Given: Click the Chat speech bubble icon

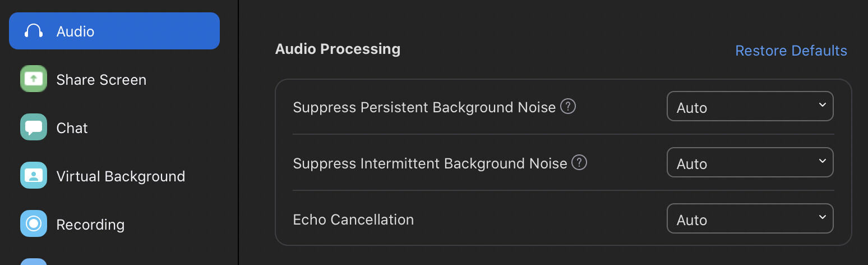Looking at the screenshot, I should (34, 127).
